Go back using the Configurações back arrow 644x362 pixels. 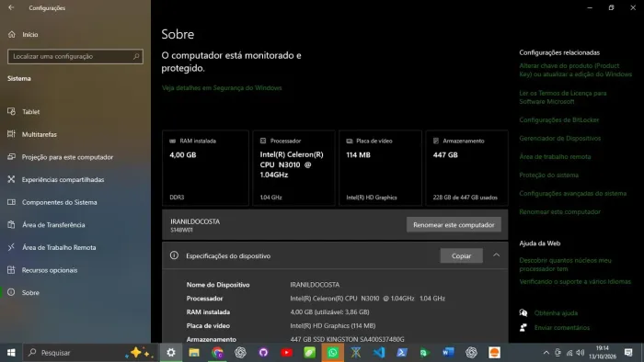coord(11,7)
